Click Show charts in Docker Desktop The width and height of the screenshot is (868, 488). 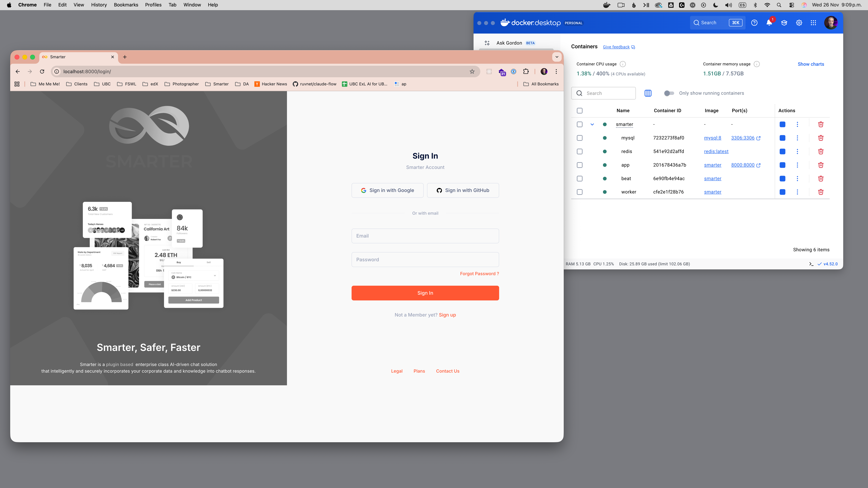tap(811, 64)
